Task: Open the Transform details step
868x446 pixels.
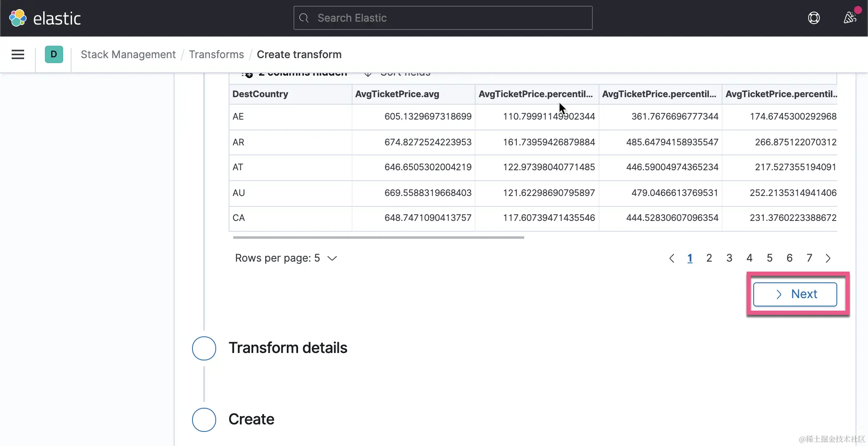Action: pyautogui.click(x=288, y=348)
